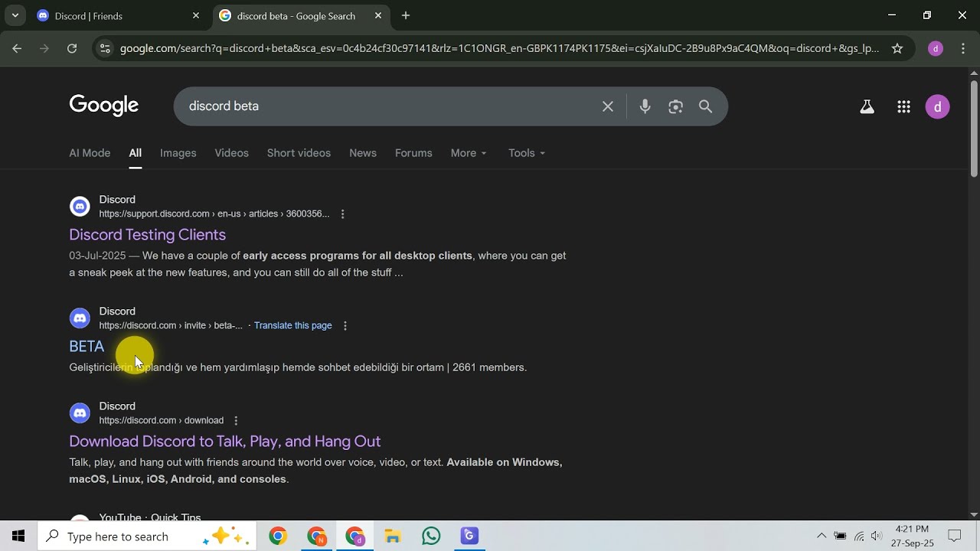Bookmark this page with the star icon
Image resolution: width=980 pixels, height=551 pixels.
coord(897,48)
